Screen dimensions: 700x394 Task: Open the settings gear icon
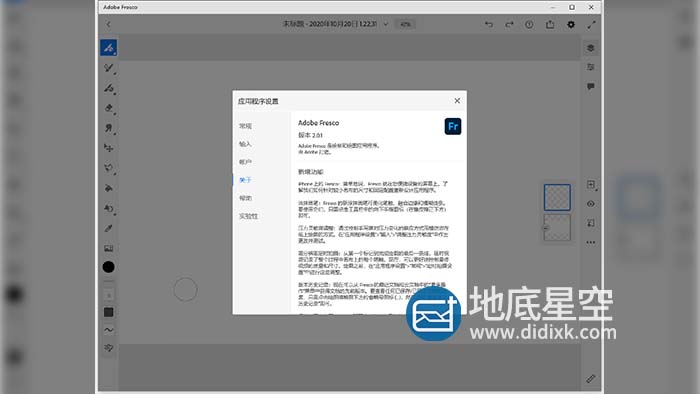coord(571,25)
